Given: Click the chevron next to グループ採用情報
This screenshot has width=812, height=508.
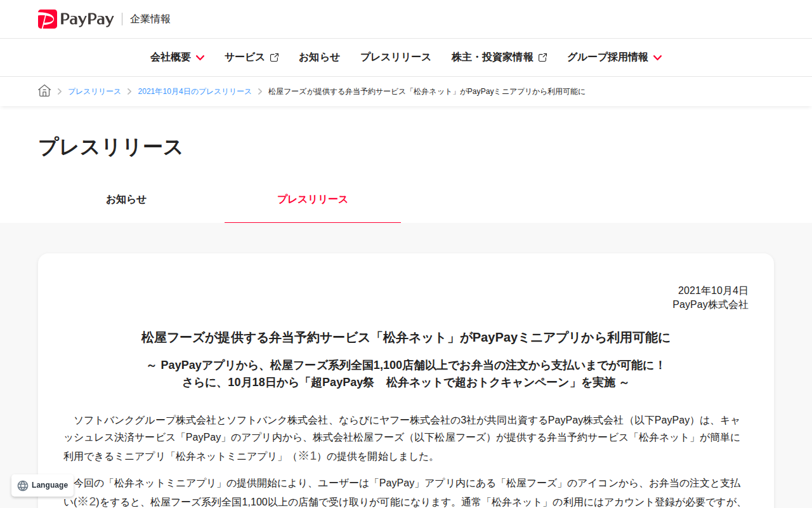Looking at the screenshot, I should tap(657, 58).
